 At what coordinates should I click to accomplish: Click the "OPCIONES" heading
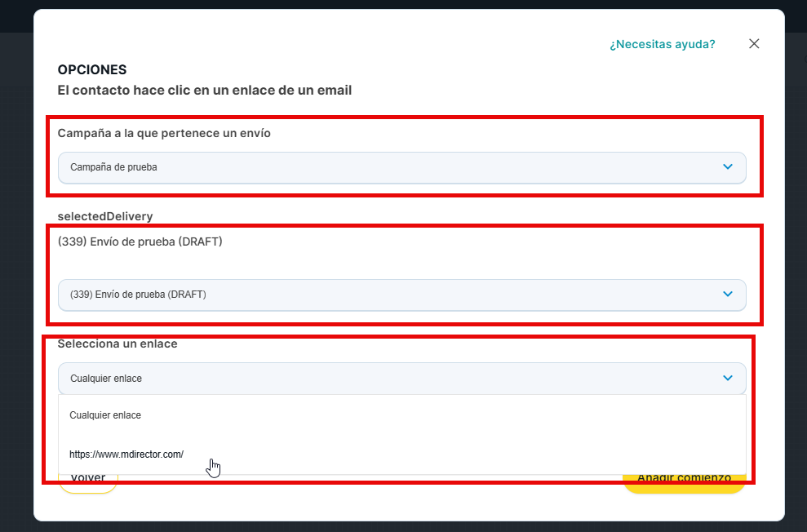click(92, 70)
